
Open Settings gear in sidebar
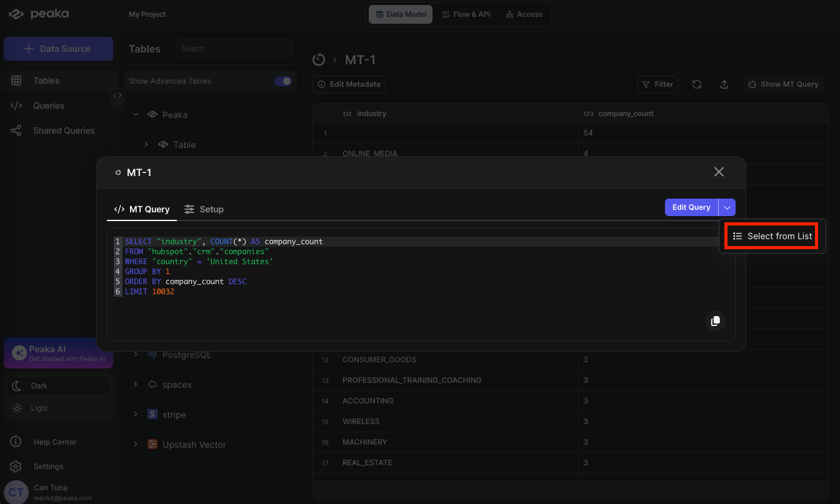click(x=16, y=467)
